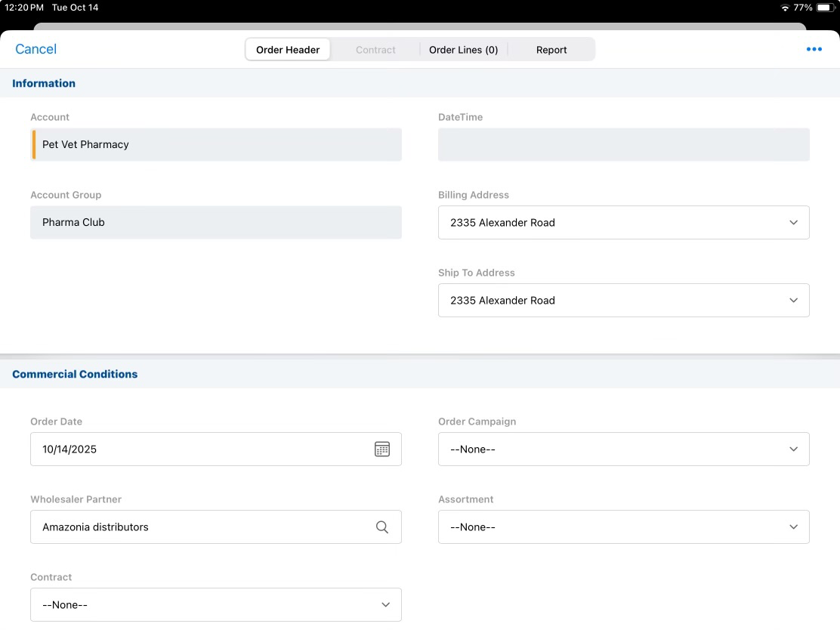Tap the battery indicator icon
Image resolution: width=840 pixels, height=630 pixels.
click(824, 8)
